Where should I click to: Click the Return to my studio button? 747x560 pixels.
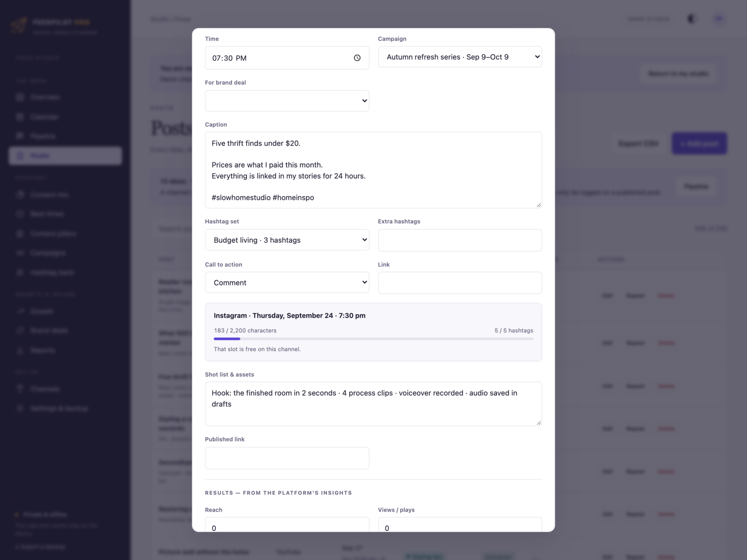point(678,73)
